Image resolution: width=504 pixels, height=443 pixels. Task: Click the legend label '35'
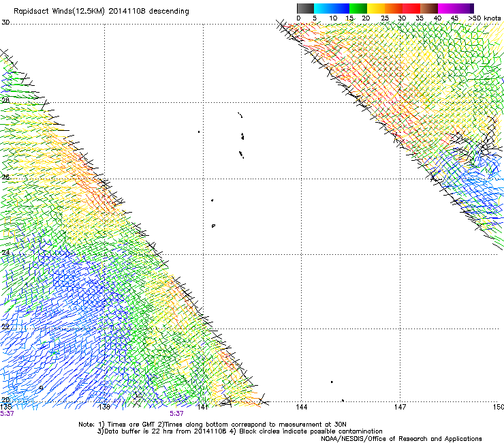pyautogui.click(x=420, y=18)
